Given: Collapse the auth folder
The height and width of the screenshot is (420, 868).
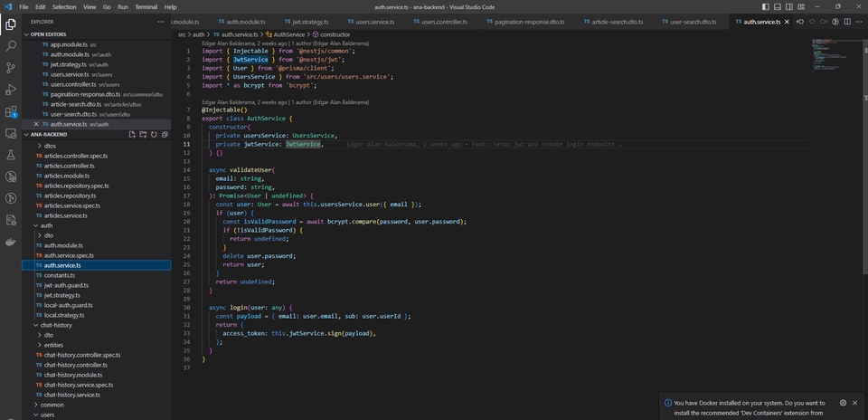Looking at the screenshot, I should coord(46,225).
